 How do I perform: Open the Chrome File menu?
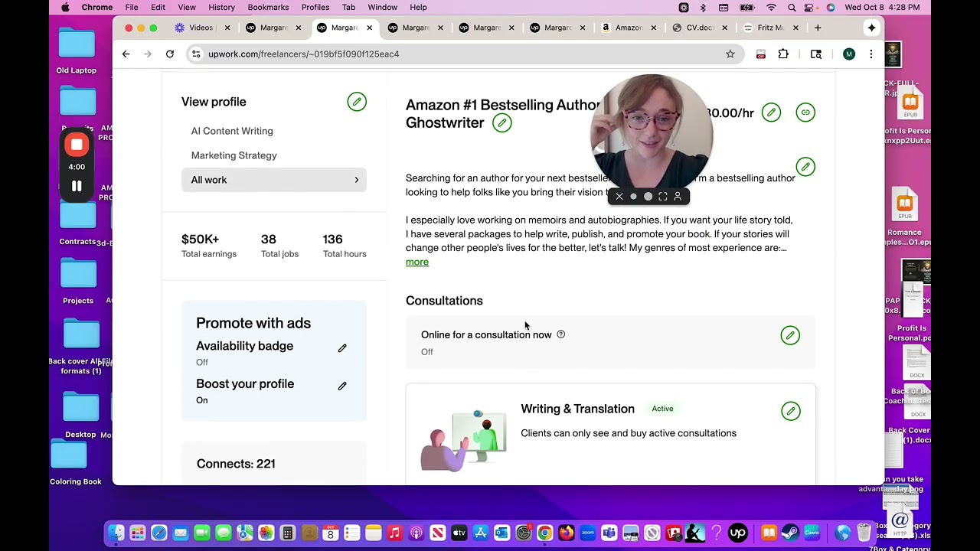pyautogui.click(x=132, y=8)
